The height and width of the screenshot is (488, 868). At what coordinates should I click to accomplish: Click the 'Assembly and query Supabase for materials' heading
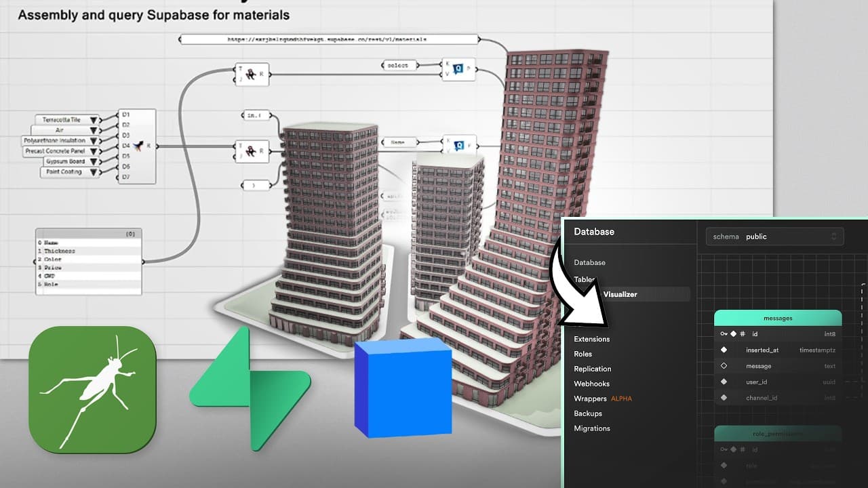tap(154, 14)
